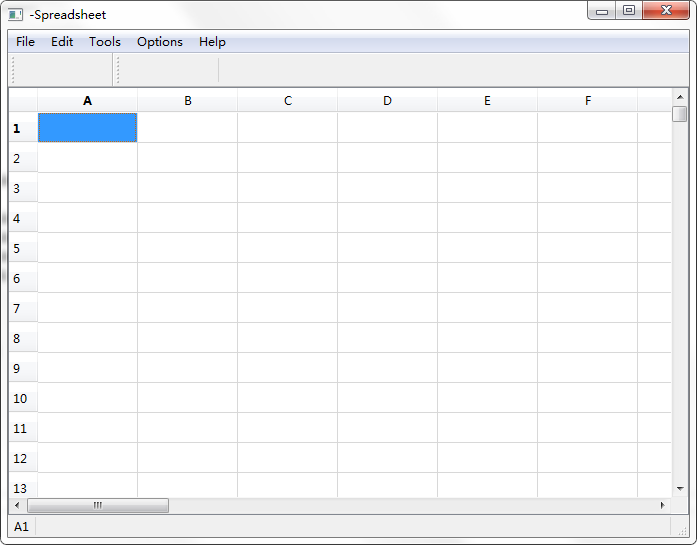The width and height of the screenshot is (697, 545).
Task: Select row 9 header
Action: [23, 368]
